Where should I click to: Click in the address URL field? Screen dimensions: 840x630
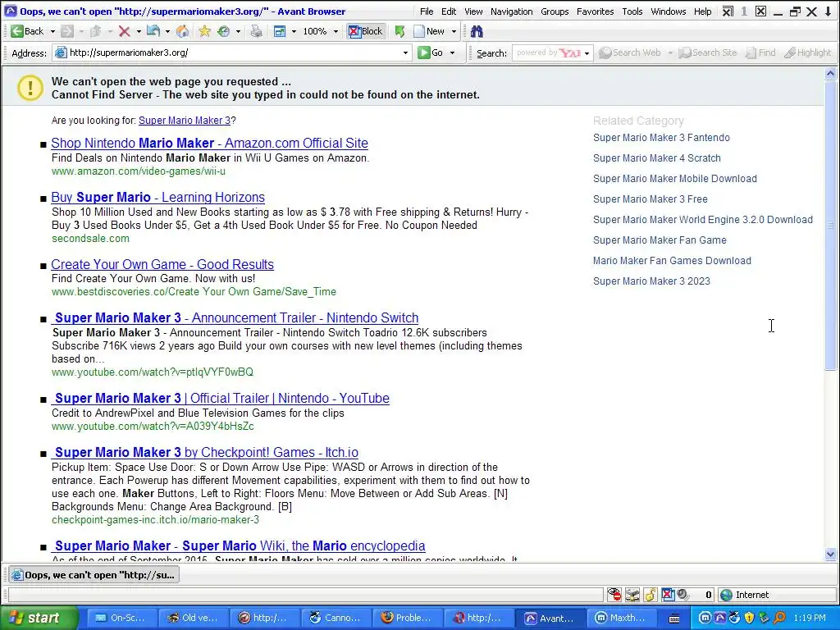pyautogui.click(x=233, y=52)
